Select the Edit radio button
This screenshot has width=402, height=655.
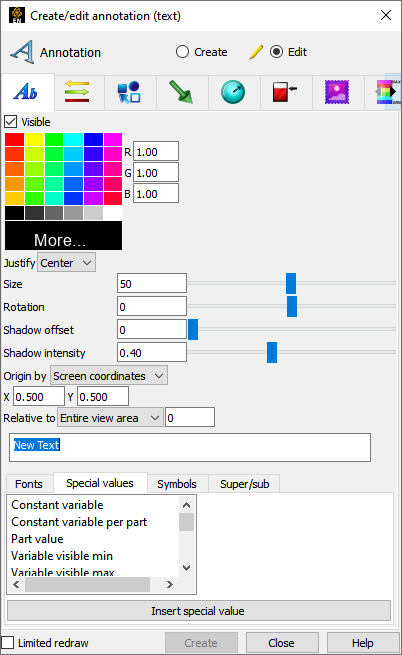276,52
